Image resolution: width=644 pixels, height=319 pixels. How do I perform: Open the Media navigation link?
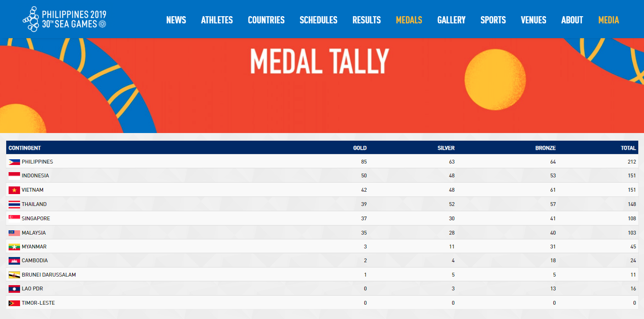click(609, 20)
